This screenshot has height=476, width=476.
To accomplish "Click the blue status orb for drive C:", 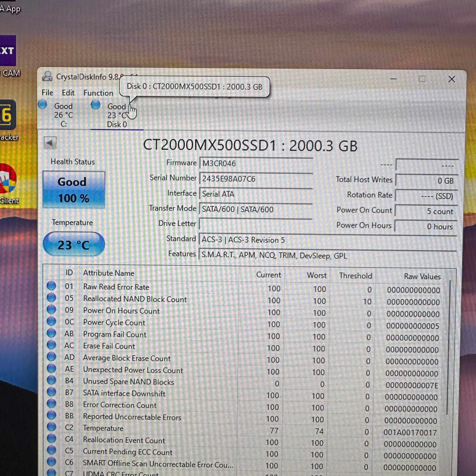I will (42, 104).
